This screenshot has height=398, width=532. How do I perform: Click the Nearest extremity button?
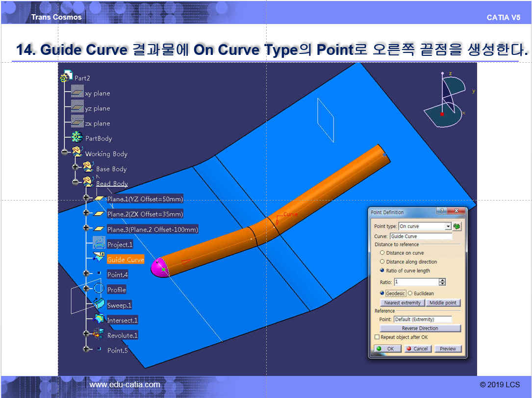pos(402,303)
